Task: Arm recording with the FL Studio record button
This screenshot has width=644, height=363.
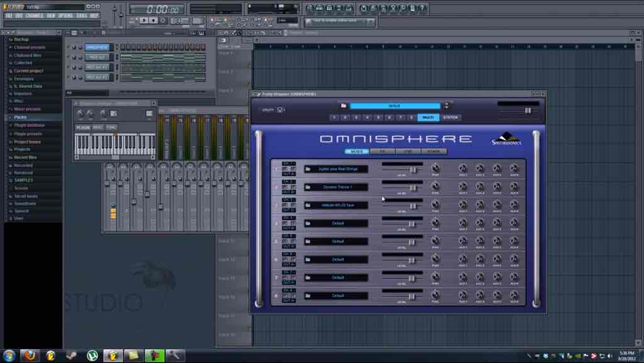Action: pyautogui.click(x=164, y=20)
